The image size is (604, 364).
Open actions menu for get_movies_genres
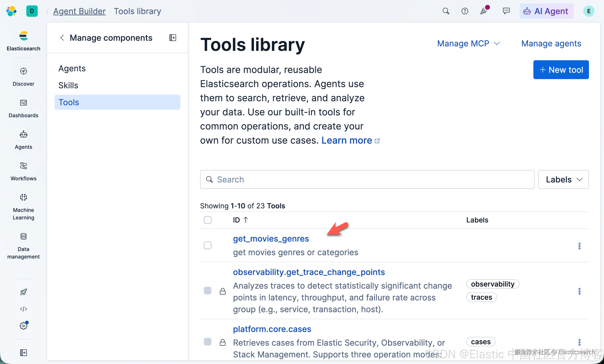(580, 246)
